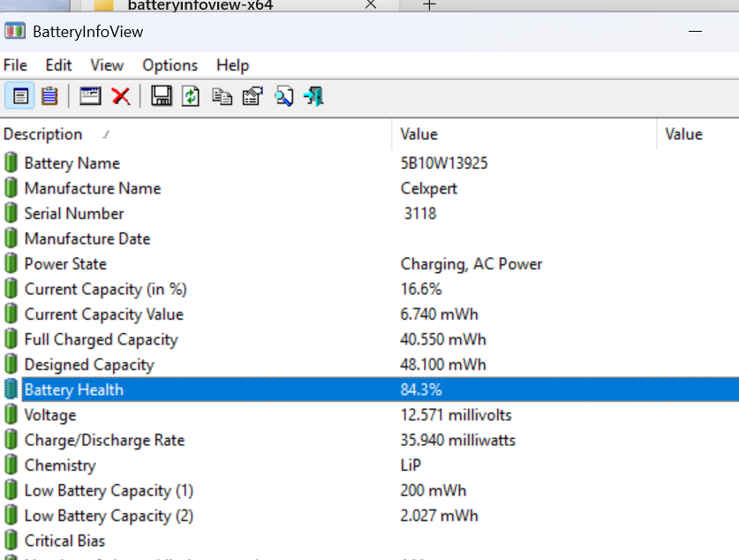The height and width of the screenshot is (560, 739).
Task: Select the Charge/Discharge Rate row
Action: [x=369, y=440]
